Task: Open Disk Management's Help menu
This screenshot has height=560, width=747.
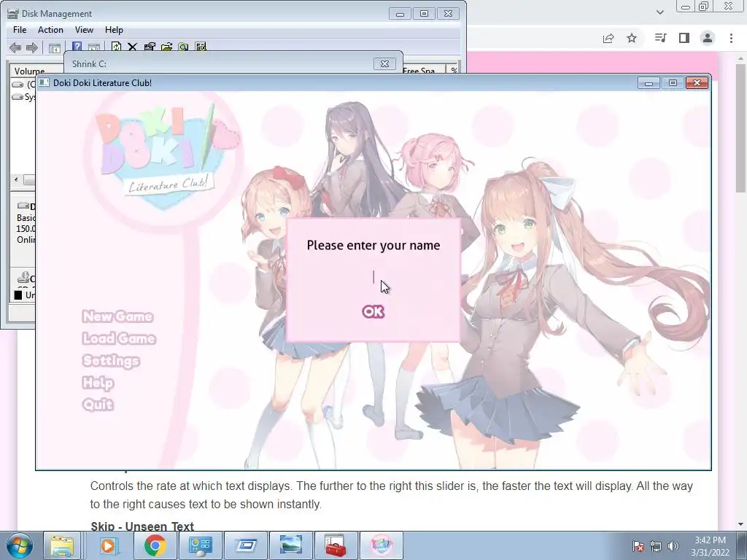Action: tap(114, 29)
